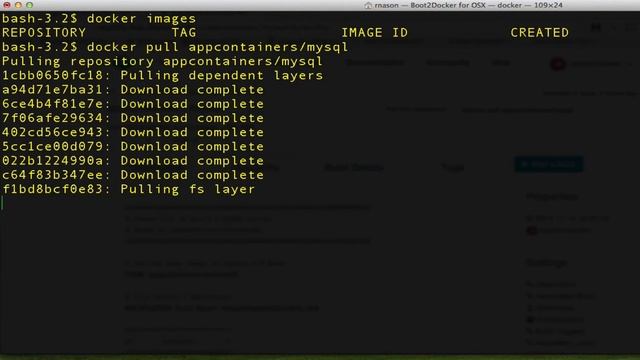Click the REPOSITORY column header
Image resolution: width=640 pixels, height=360 pixels.
click(x=44, y=33)
